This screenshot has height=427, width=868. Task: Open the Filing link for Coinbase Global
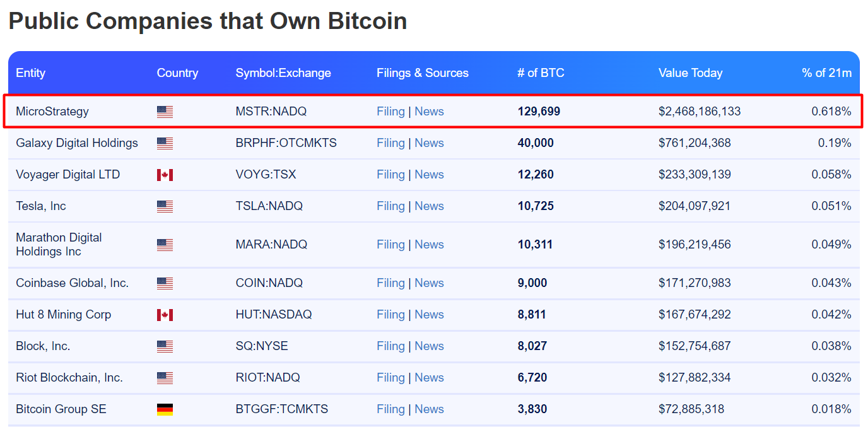(390, 283)
